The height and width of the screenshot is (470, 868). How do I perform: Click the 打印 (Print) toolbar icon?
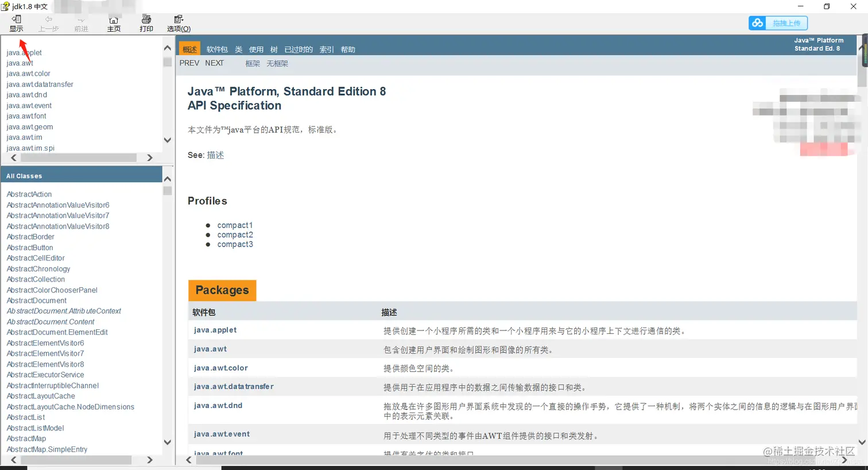pos(146,24)
